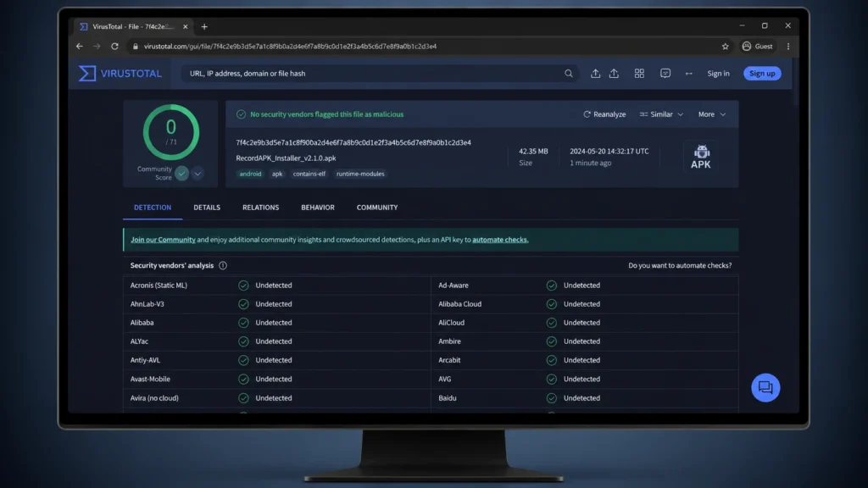
Task: Click the apk tag
Action: pos(277,174)
